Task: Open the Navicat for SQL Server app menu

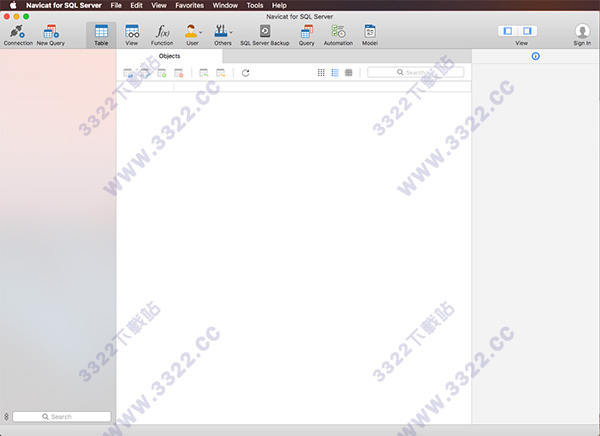Action: 64,5
